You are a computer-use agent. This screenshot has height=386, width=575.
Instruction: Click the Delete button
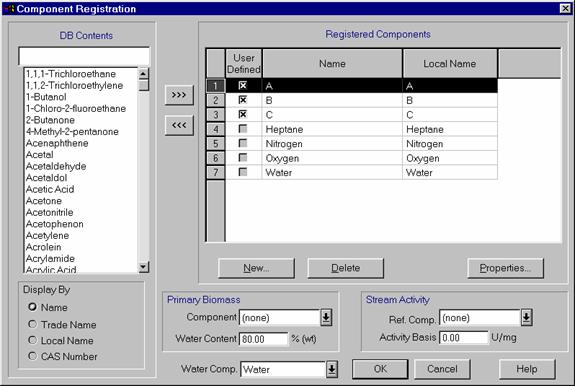click(345, 268)
